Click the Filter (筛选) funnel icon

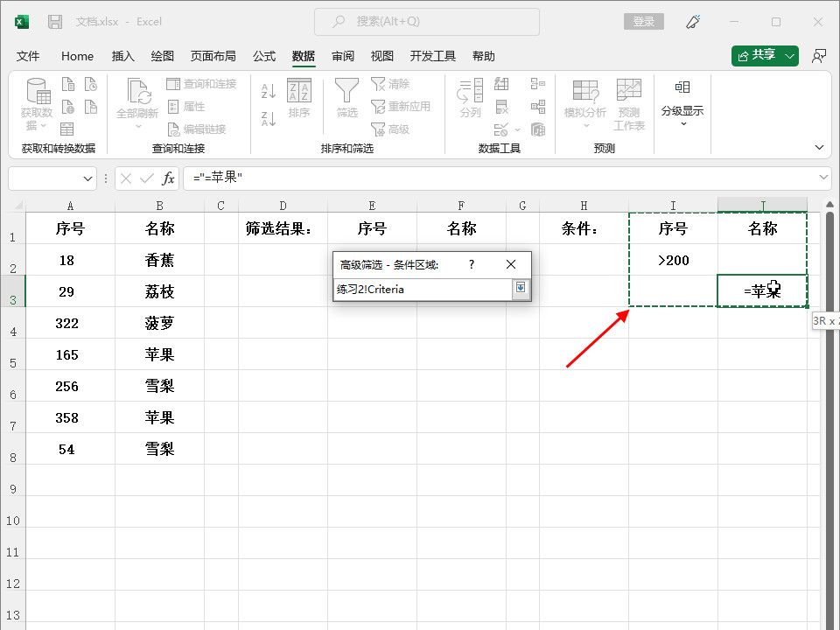click(x=346, y=98)
